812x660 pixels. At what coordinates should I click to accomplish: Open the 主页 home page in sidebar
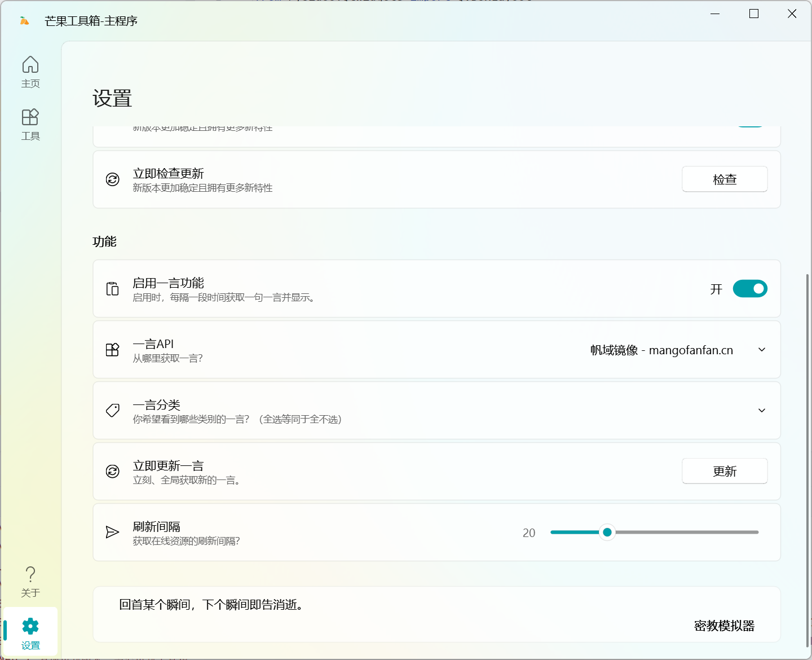point(30,72)
